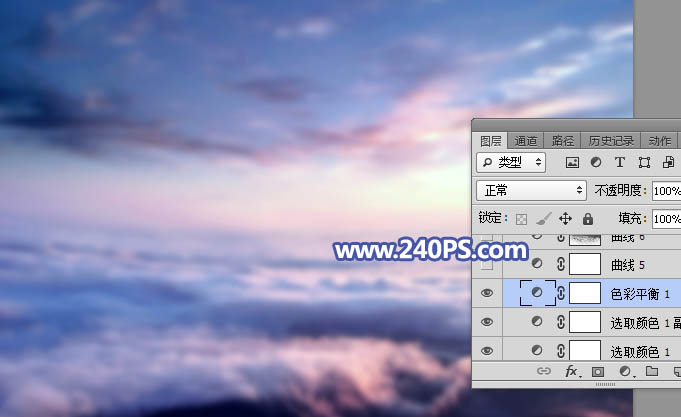The width and height of the screenshot is (681, 417).
Task: Click the 填充 fill value field
Action: (x=667, y=218)
